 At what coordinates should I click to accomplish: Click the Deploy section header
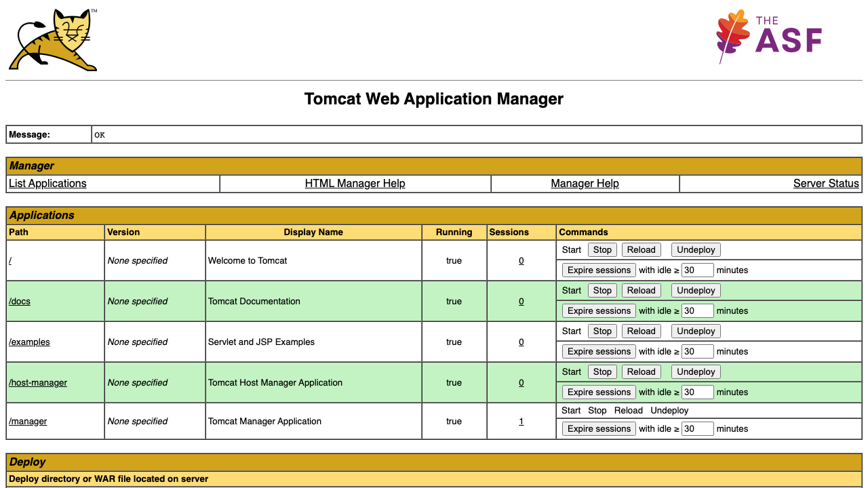click(x=434, y=462)
